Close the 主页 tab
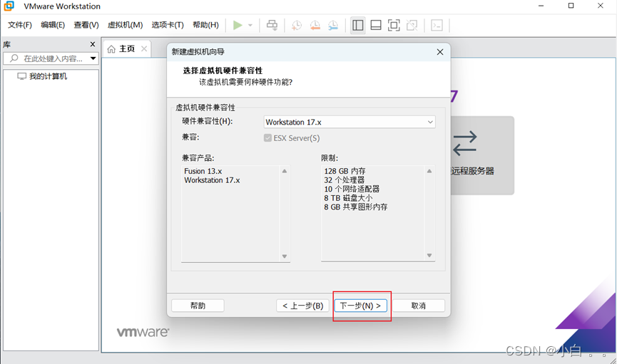 coord(144,48)
